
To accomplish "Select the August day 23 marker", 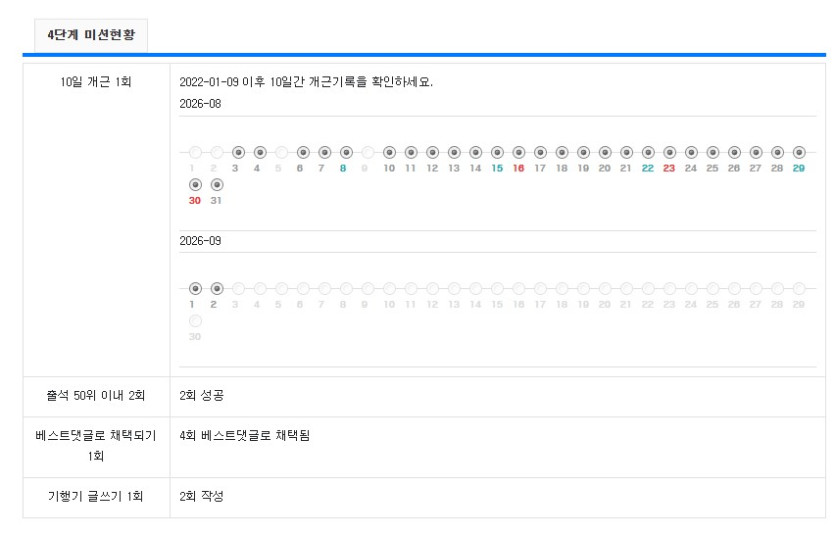I will (669, 153).
